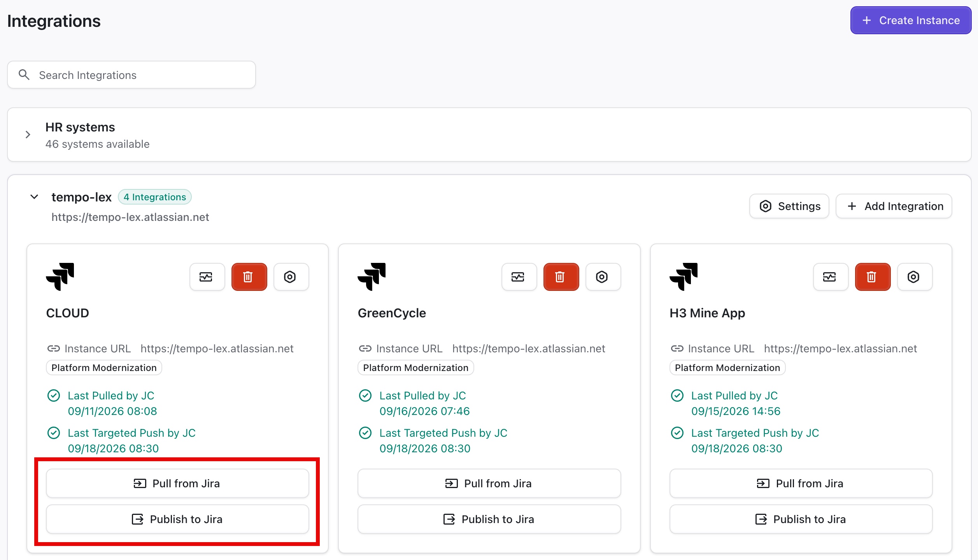The width and height of the screenshot is (978, 560).
Task: Click the Integrations page heading
Action: click(54, 21)
